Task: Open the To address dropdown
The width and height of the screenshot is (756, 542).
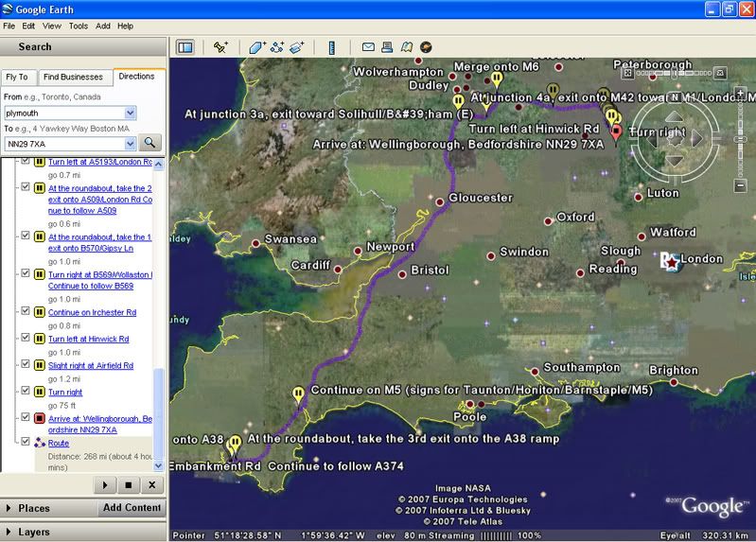Action: coord(131,144)
